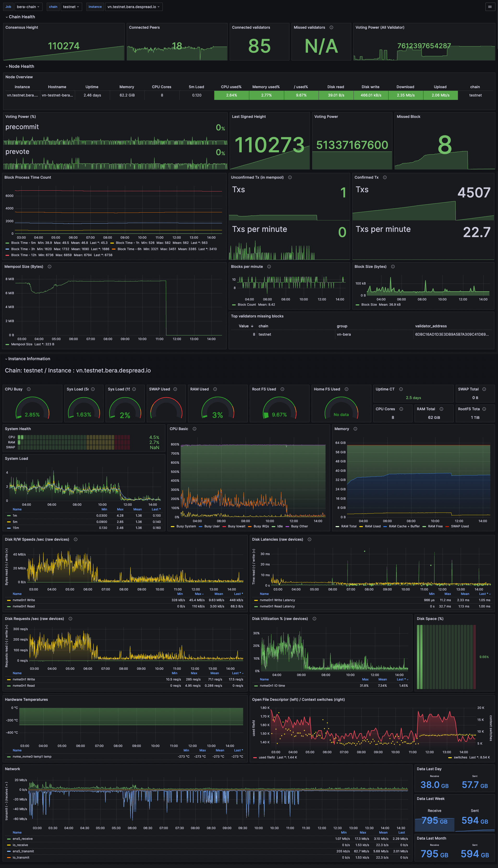The image size is (498, 868).
Task: Click the CPU Busy info icon
Action: click(29, 389)
